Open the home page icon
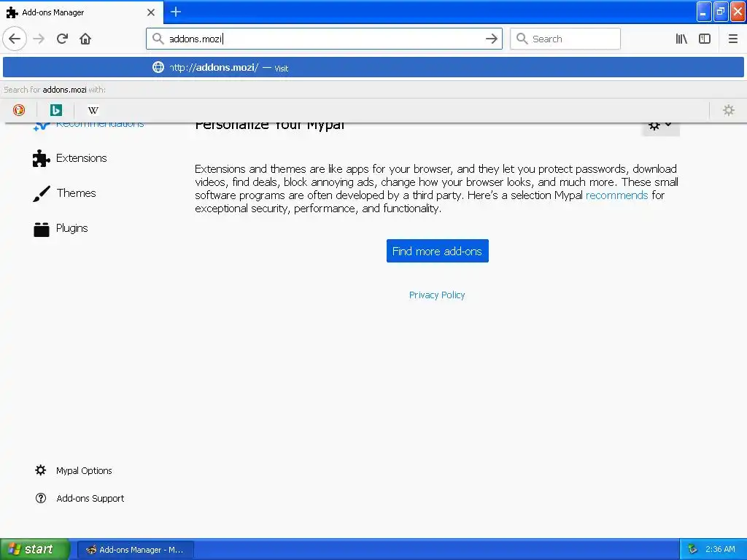This screenshot has width=747, height=560. tap(85, 39)
